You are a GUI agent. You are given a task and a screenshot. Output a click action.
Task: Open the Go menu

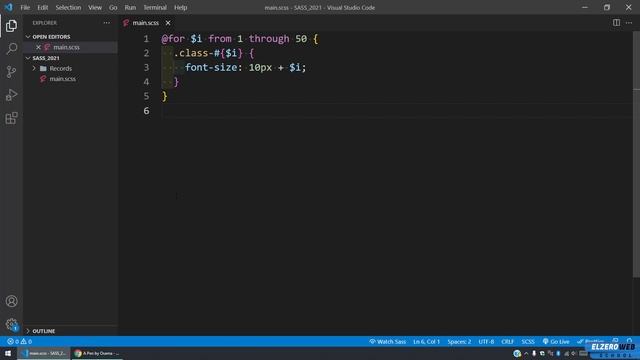(113, 7)
